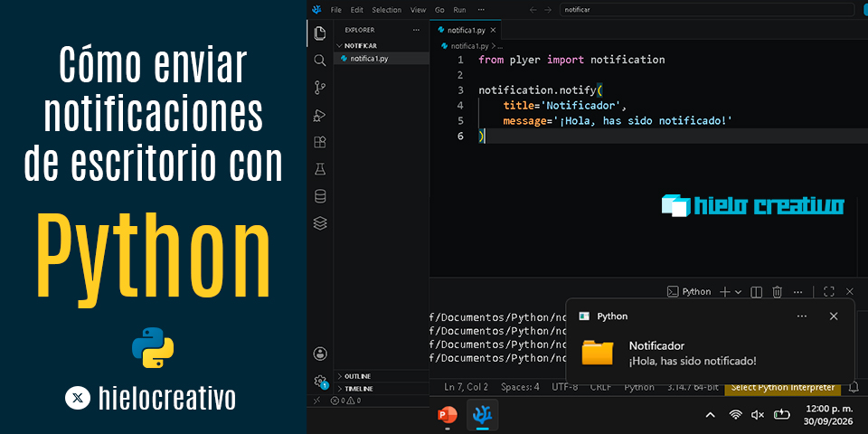
Task: Click the EXPLORER panel header
Action: click(x=359, y=30)
